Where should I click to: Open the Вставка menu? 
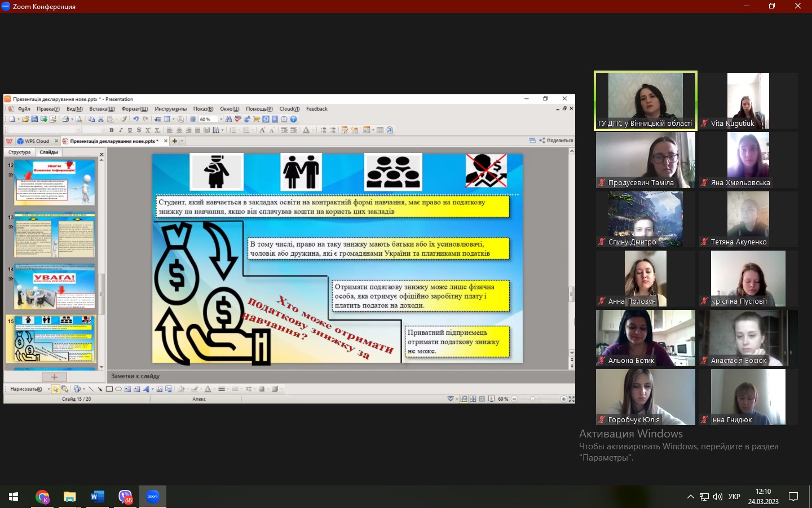[102, 109]
